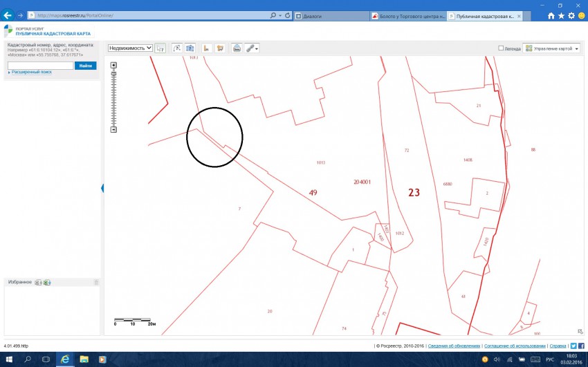Click the cadastral number search field
This screenshot has height=367, width=588.
40,65
